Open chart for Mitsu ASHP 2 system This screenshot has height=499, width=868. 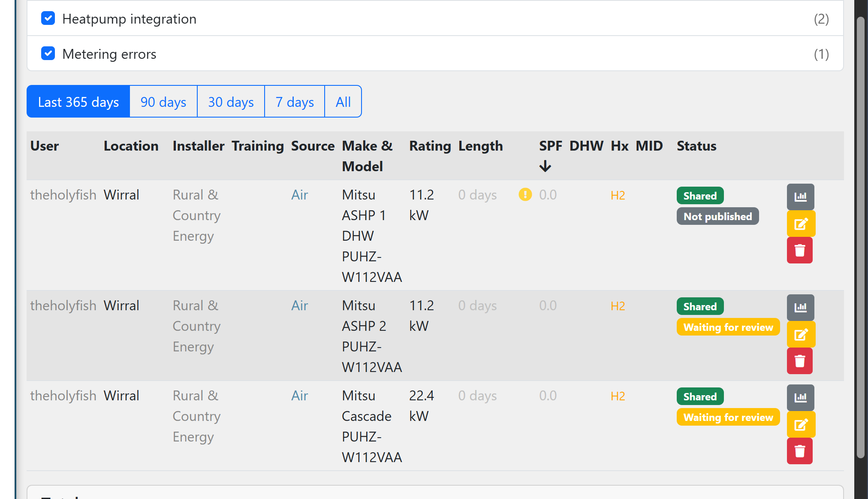click(x=800, y=307)
